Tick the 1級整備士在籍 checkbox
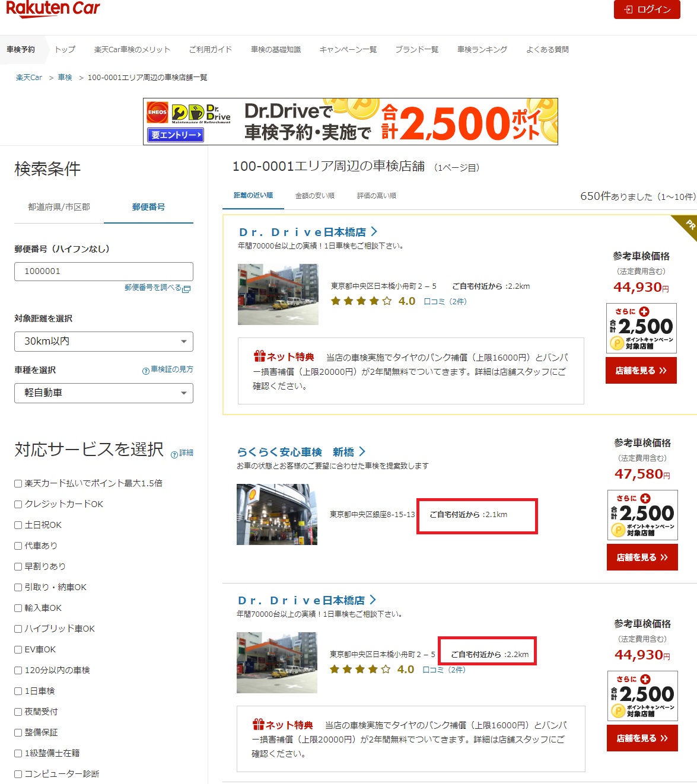697x784 pixels. pos(18,753)
